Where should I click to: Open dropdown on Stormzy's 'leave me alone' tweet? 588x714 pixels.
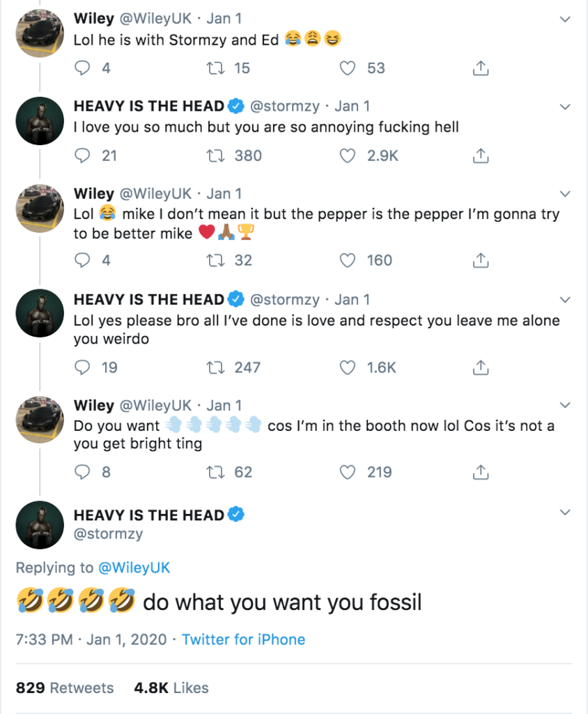[x=565, y=300]
